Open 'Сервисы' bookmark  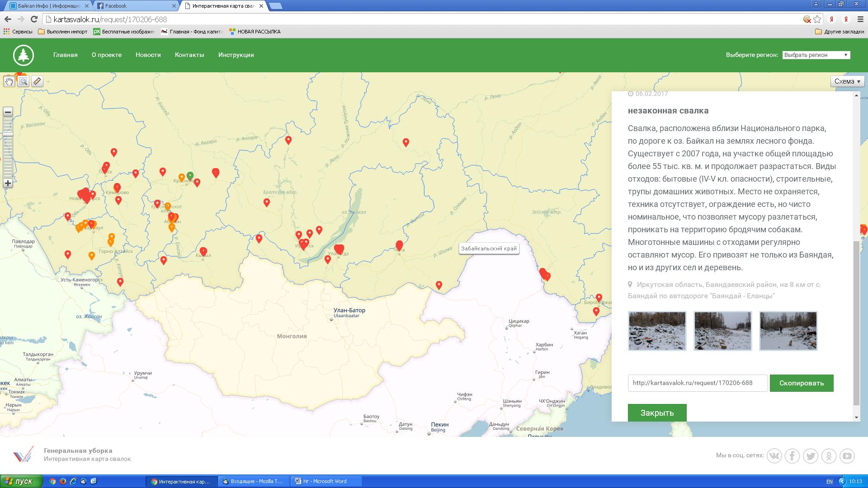click(18, 32)
